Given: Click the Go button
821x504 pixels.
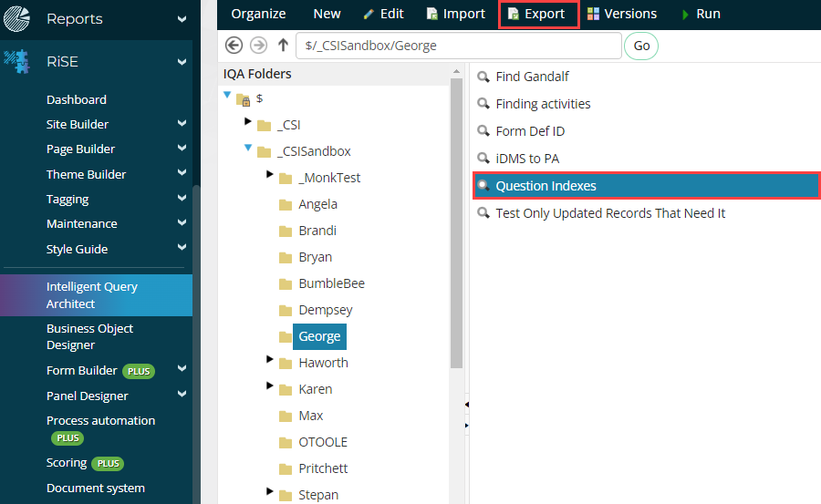Looking at the screenshot, I should [641, 46].
